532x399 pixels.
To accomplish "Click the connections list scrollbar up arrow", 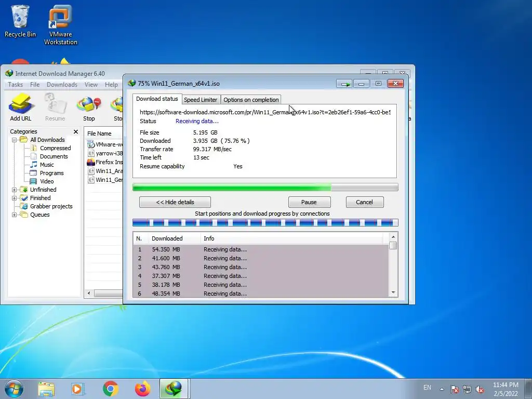I will pos(393,237).
